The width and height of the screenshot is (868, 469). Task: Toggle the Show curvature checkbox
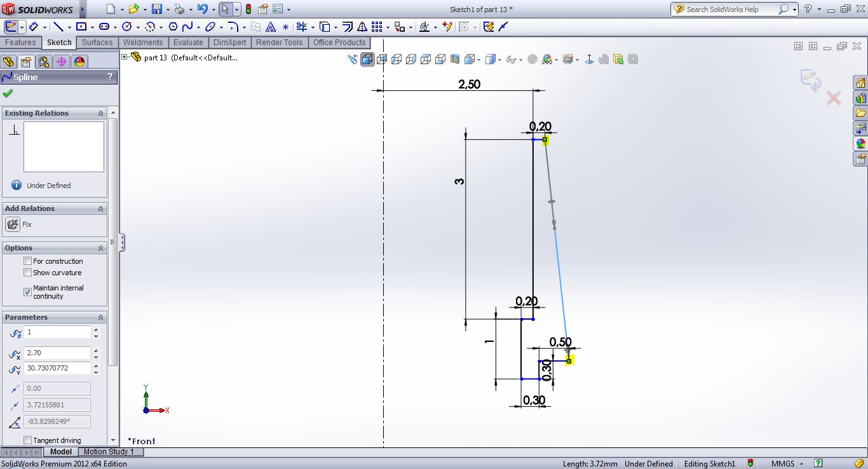[x=27, y=273]
